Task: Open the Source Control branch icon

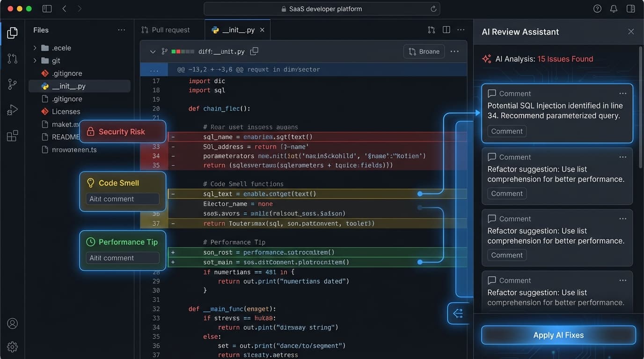Action: (12, 84)
